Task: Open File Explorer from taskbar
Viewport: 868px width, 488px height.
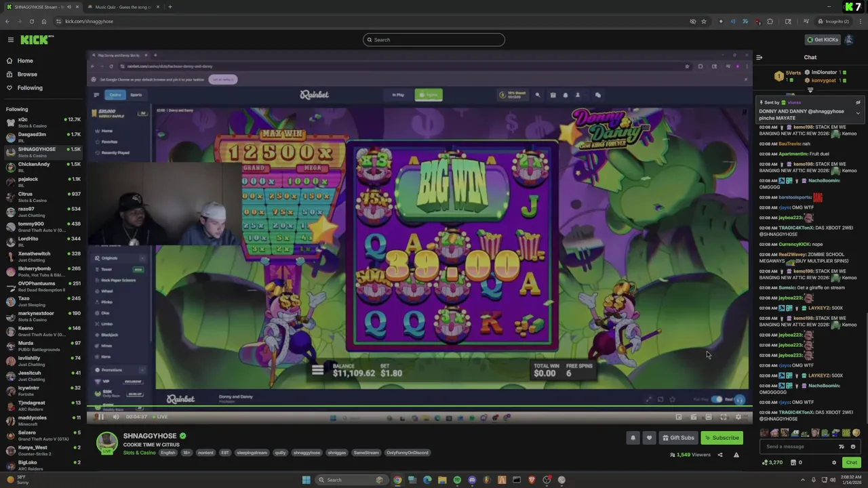Action: [442, 480]
